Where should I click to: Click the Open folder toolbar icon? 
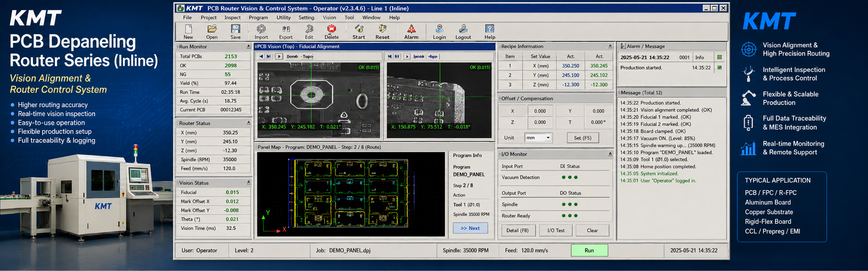click(x=212, y=29)
